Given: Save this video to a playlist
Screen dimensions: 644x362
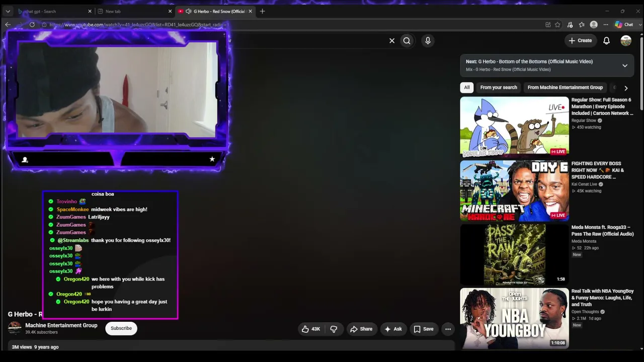Looking at the screenshot, I should click(x=423, y=329).
